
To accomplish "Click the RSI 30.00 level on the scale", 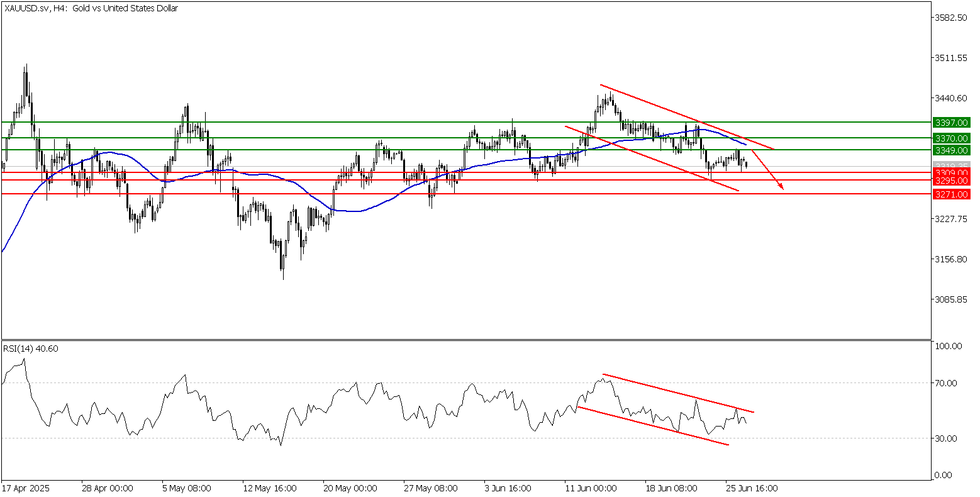I will click(x=949, y=438).
